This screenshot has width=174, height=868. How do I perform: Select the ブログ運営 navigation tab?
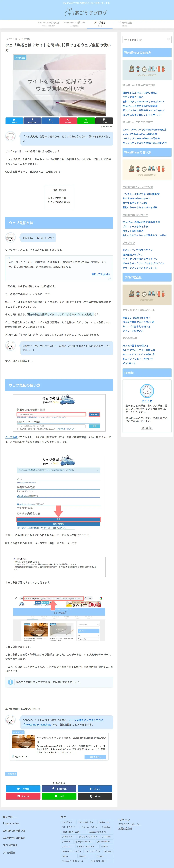(100, 24)
